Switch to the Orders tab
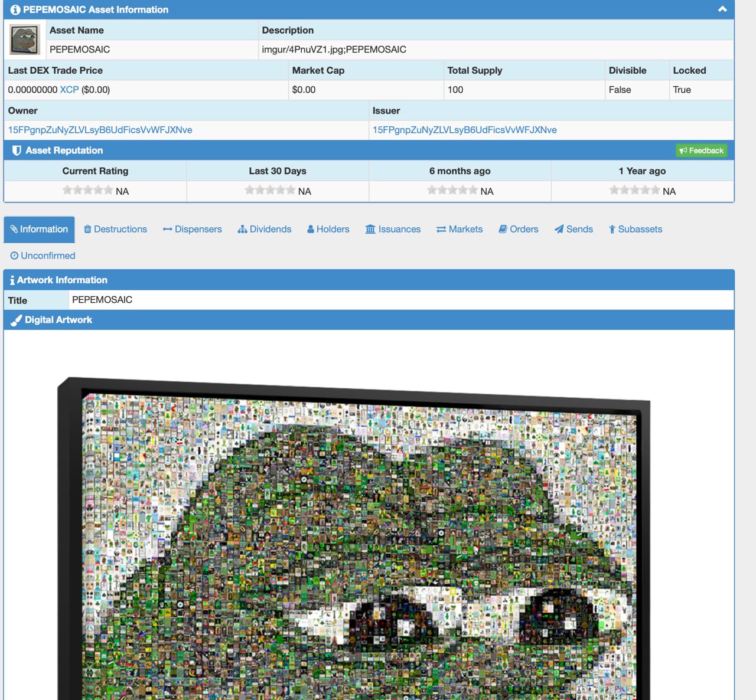 click(x=519, y=230)
